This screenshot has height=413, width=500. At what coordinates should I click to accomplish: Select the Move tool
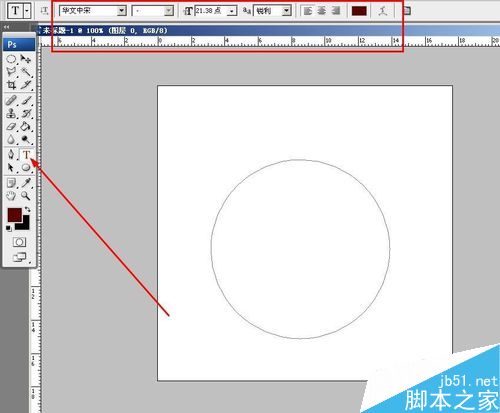tap(26, 59)
